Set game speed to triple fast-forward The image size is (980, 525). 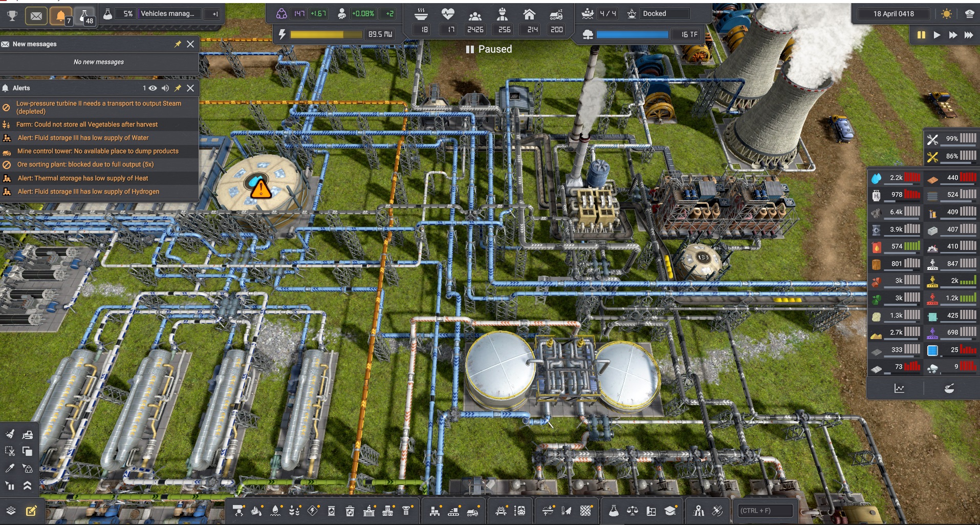(969, 35)
